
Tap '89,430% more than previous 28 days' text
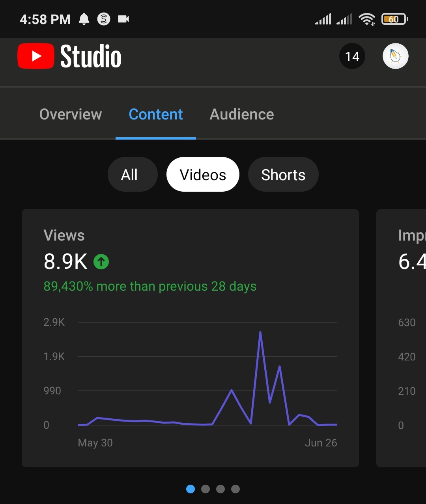(x=150, y=286)
